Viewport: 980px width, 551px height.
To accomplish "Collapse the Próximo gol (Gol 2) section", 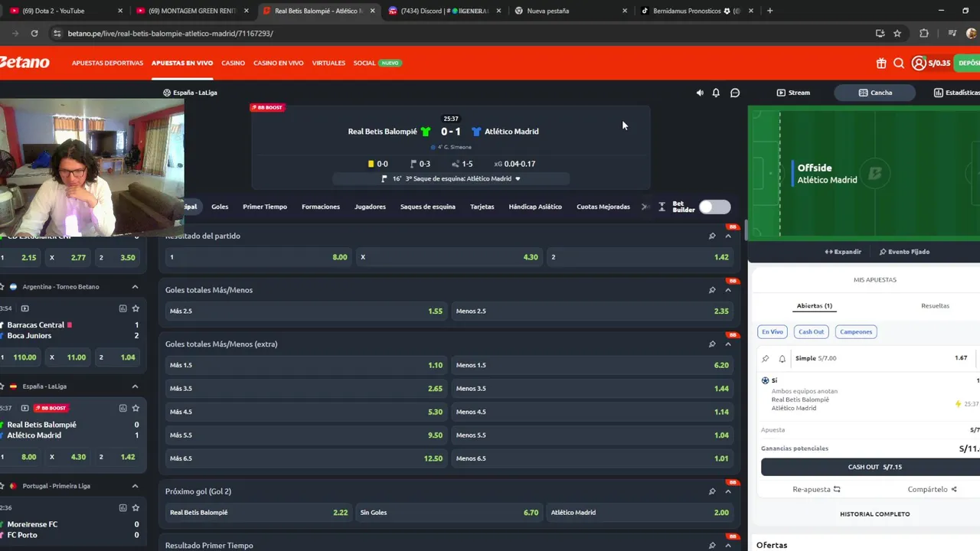I will 728,491.
